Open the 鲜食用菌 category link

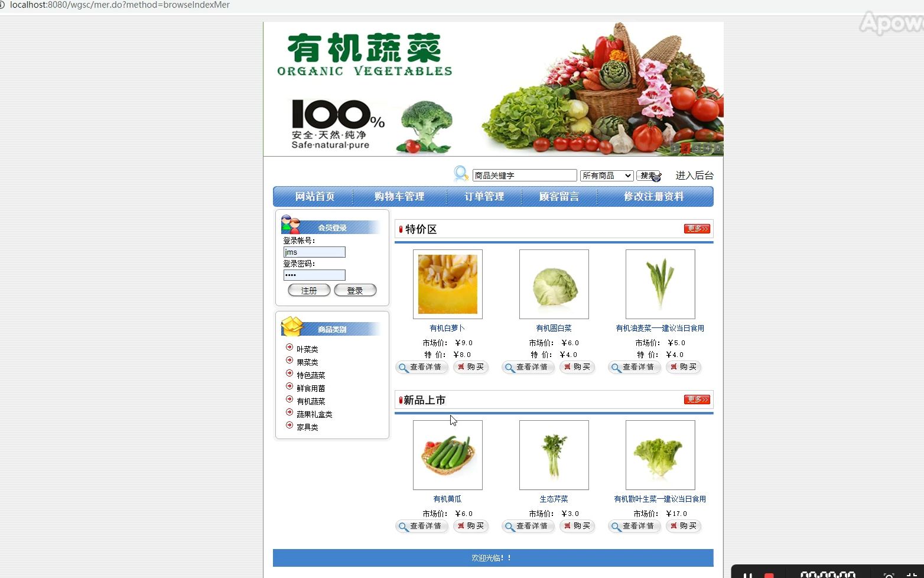point(311,388)
